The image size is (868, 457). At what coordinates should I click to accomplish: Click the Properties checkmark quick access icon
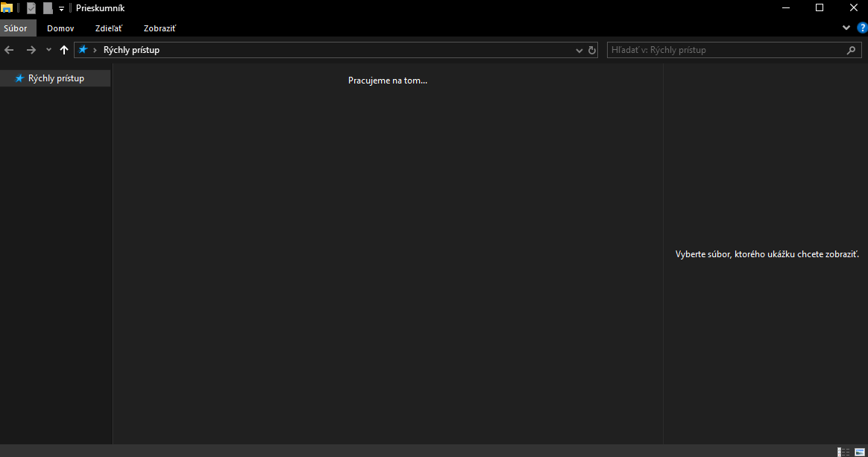coord(31,8)
